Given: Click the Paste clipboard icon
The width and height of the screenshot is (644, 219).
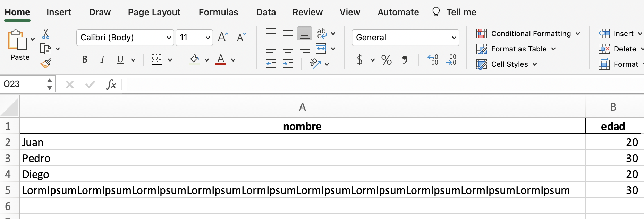Looking at the screenshot, I should coord(17,40).
